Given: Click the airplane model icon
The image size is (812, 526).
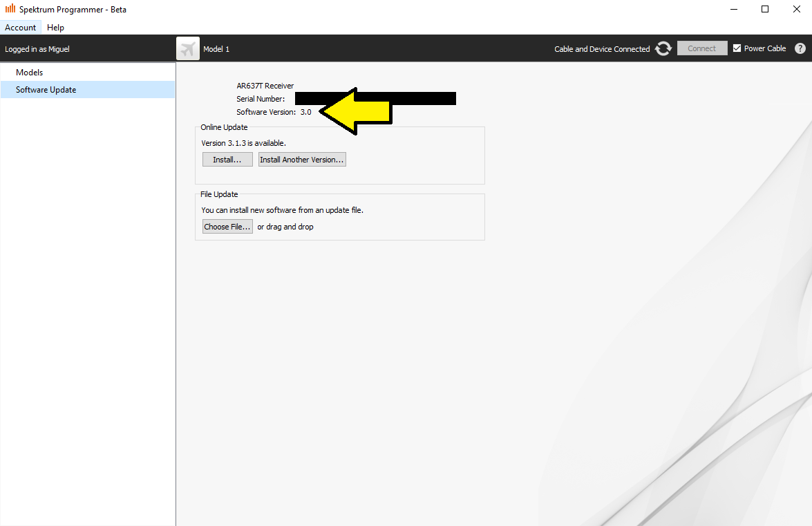Looking at the screenshot, I should point(187,48).
